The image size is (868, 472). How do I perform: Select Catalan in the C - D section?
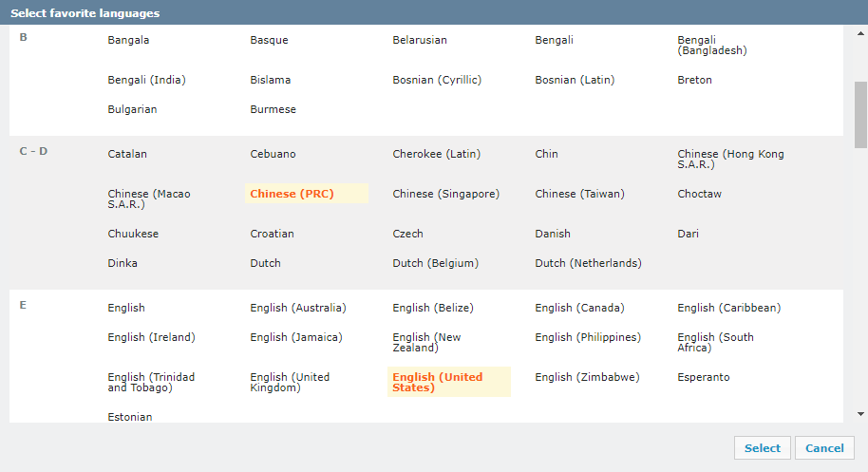pos(127,154)
